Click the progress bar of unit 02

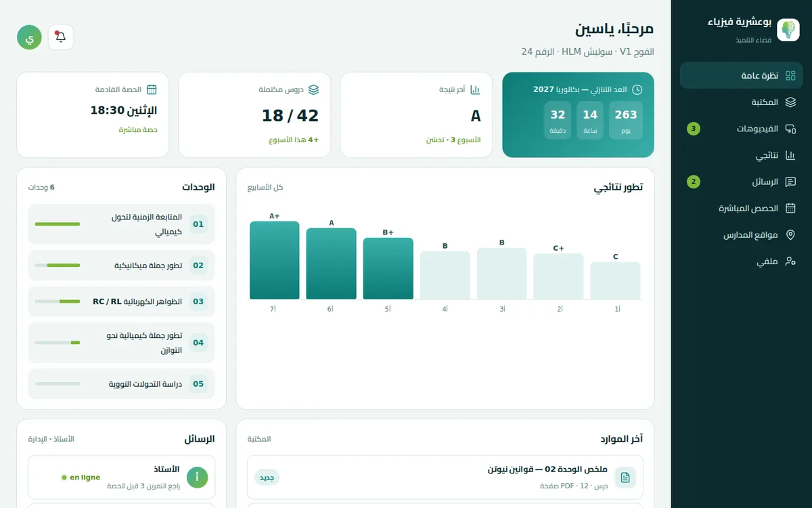58,266
